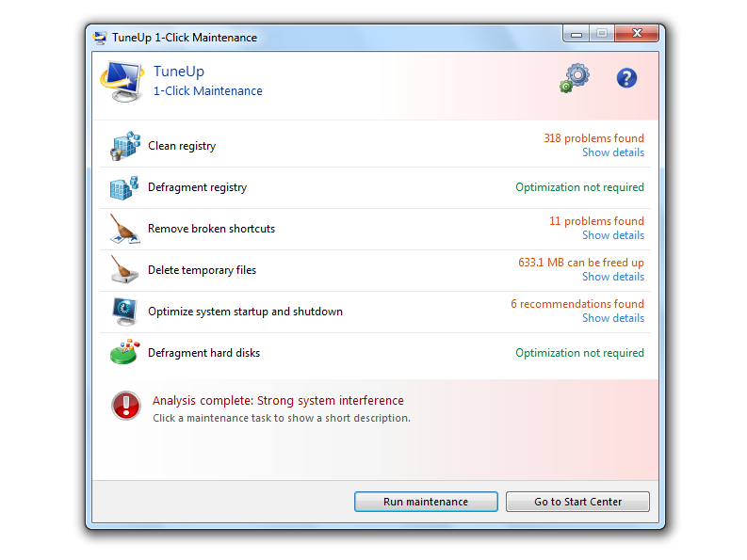This screenshot has width=747, height=560.
Task: Show details for Remove broken shortcuts
Action: tap(613, 235)
